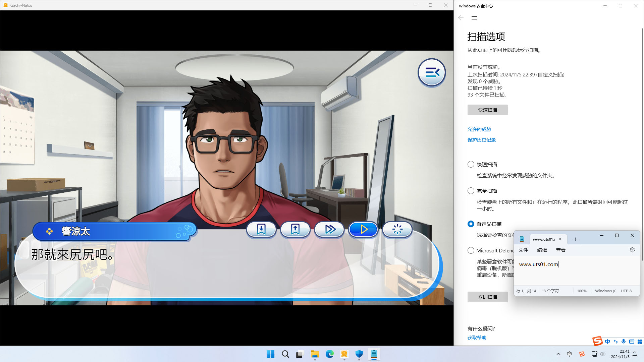Select the 快速扫描 radio option
The image size is (644, 362).
471,165
